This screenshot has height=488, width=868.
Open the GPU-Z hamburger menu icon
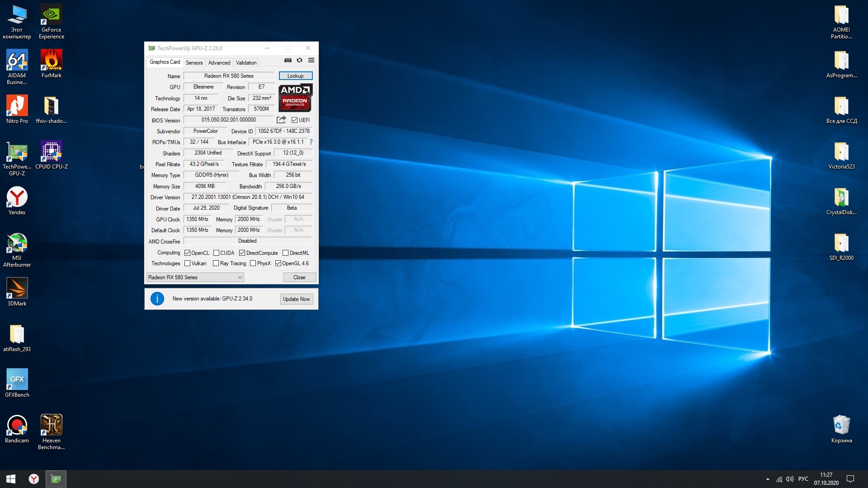pos(311,60)
